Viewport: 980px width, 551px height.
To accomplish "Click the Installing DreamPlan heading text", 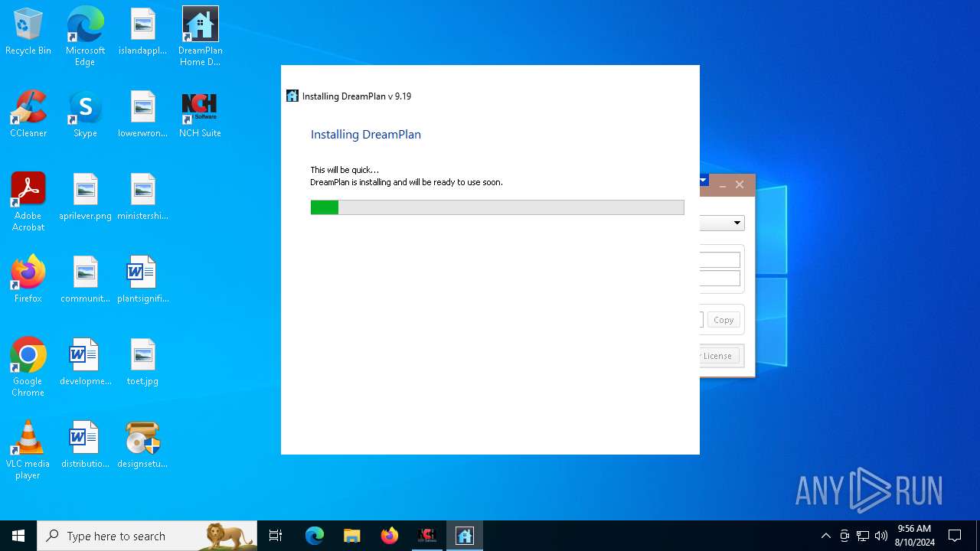I will click(365, 134).
